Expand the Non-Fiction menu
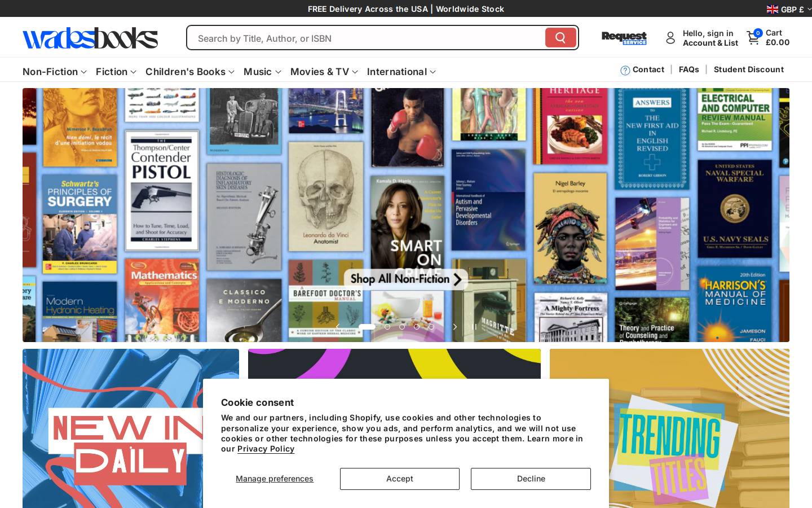The height and width of the screenshot is (508, 812). (x=55, y=72)
